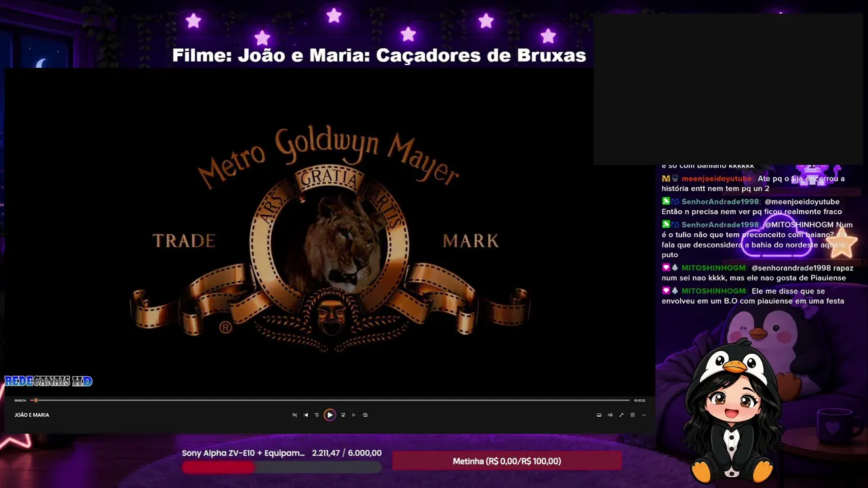Click the total duration at the seek bar
Viewport: 868px width, 488px height.
click(x=639, y=401)
